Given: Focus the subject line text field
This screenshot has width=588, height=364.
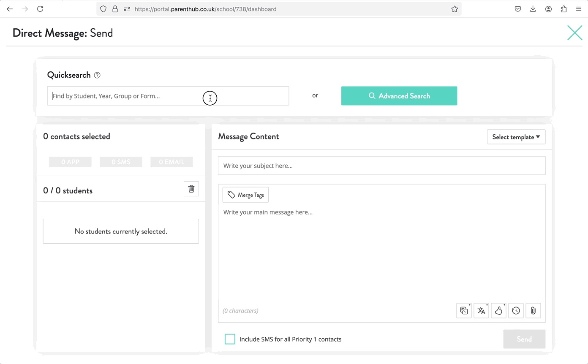Looking at the screenshot, I should click(381, 166).
